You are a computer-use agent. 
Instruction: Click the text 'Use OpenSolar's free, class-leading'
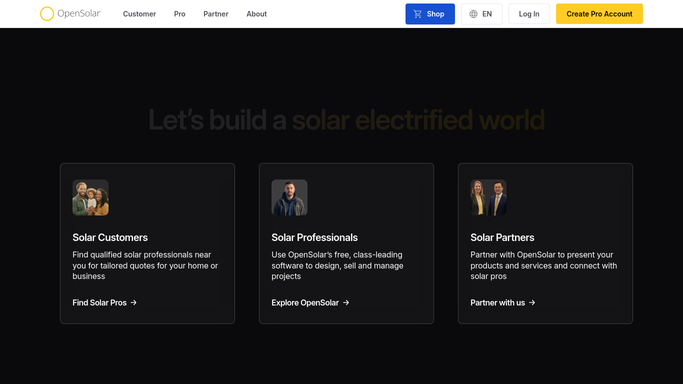coord(337,255)
